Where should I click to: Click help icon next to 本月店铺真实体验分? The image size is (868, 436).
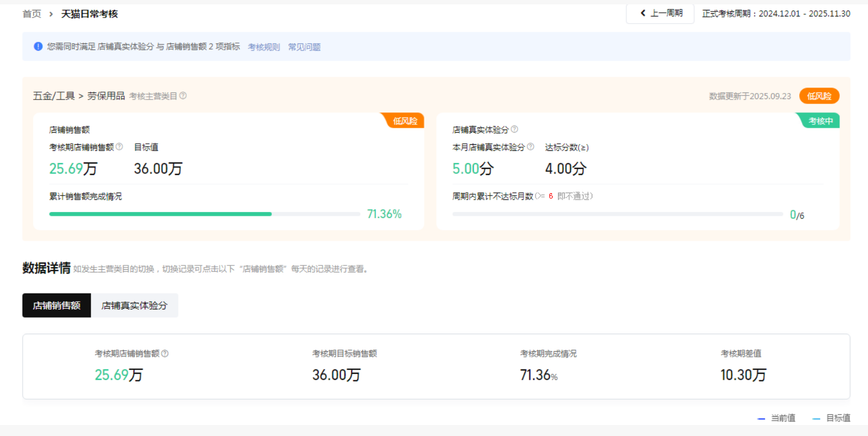(531, 147)
